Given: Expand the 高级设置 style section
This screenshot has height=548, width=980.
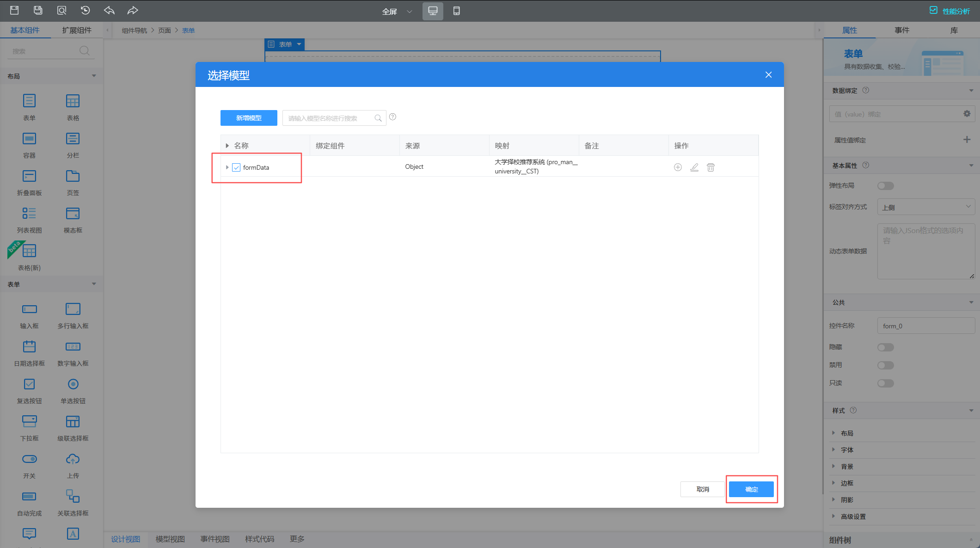Looking at the screenshot, I should (853, 517).
